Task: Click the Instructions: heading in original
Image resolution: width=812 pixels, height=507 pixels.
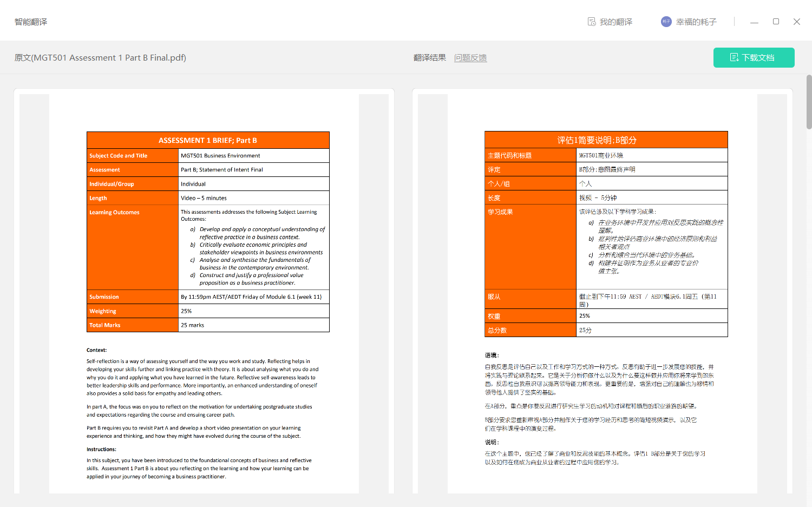Action: 101,449
